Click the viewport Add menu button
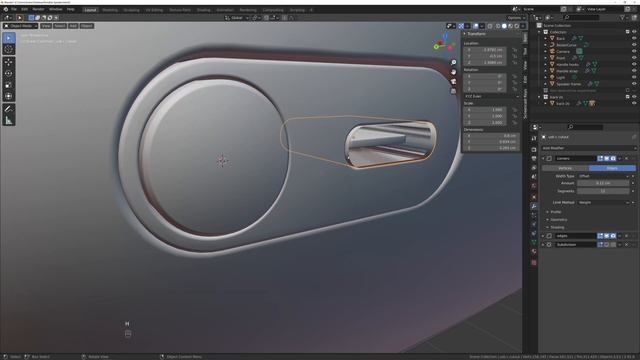640x360 pixels. coord(73,26)
